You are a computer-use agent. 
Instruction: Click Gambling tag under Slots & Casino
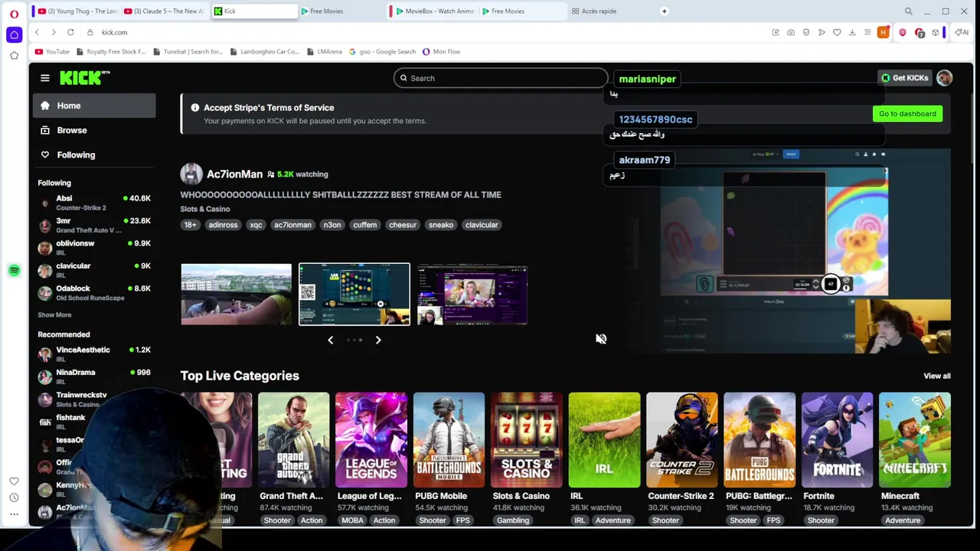(513, 520)
